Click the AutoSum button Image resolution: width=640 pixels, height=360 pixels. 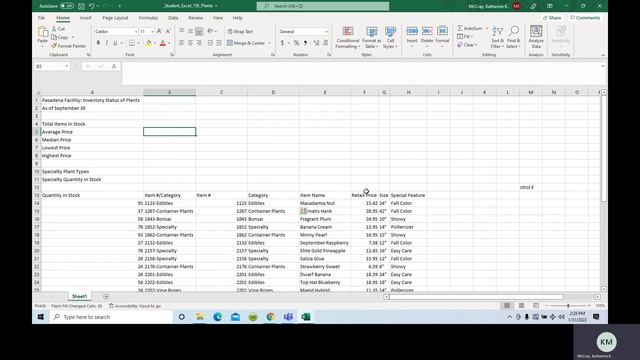pos(469,28)
